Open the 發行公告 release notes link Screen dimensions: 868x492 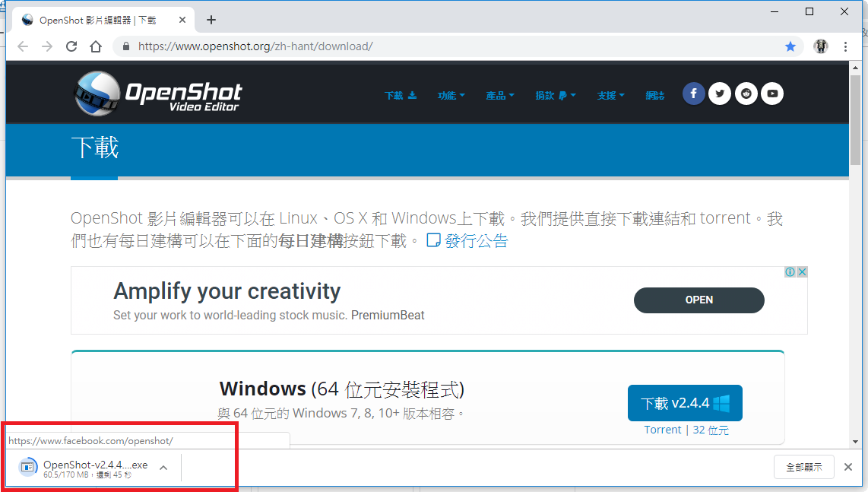pyautogui.click(x=467, y=240)
